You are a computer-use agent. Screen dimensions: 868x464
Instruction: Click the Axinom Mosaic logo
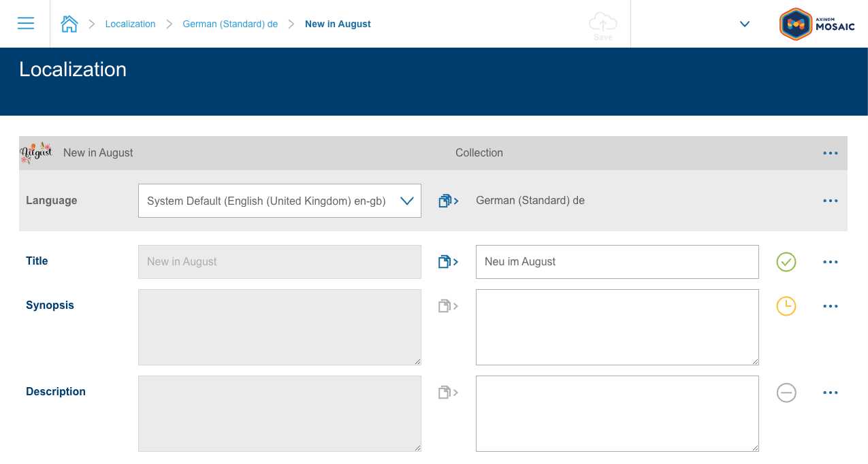point(817,24)
